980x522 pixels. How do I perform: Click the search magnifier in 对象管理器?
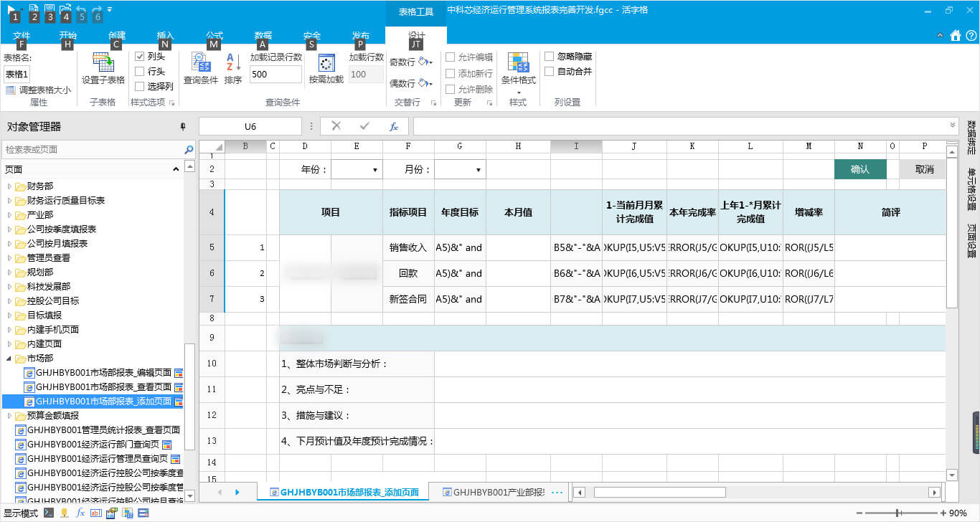[x=189, y=150]
